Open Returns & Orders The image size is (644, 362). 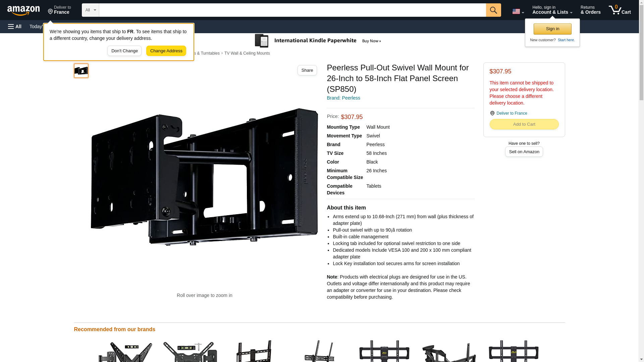(x=590, y=10)
